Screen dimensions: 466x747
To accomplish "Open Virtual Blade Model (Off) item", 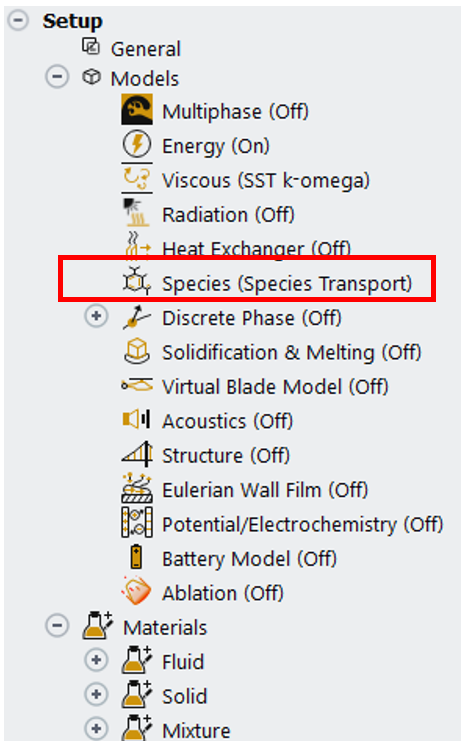I will coord(275,387).
